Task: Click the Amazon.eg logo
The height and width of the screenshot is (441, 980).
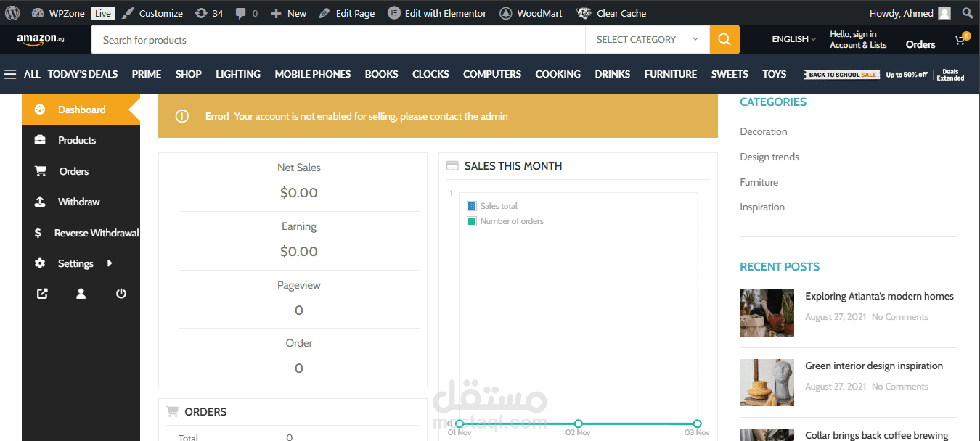Action: tap(41, 39)
